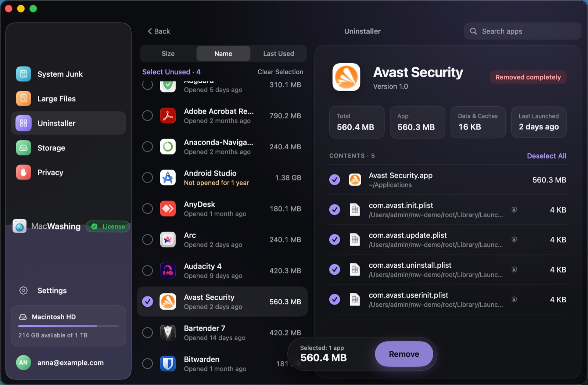Click the Anaconda-Navigator app icon
This screenshot has width=588, height=385.
[x=168, y=147]
